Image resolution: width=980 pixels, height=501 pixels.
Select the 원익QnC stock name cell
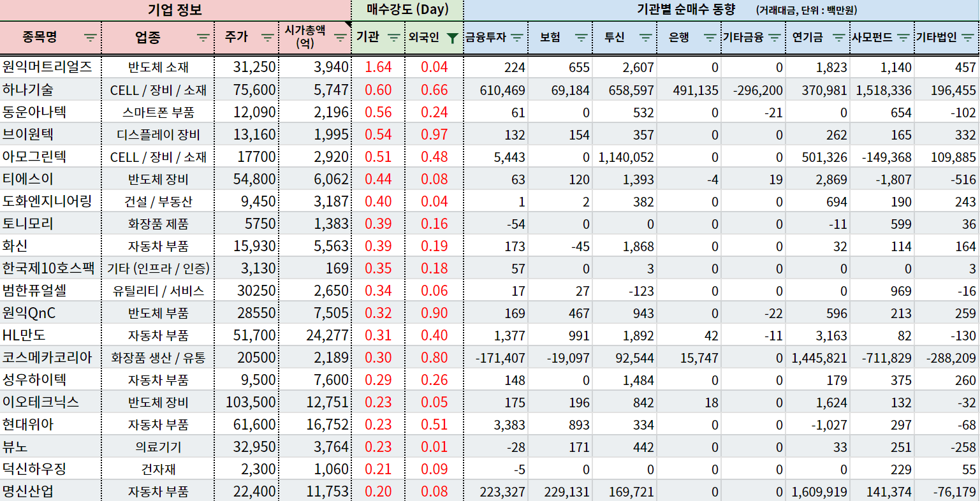click(50, 313)
